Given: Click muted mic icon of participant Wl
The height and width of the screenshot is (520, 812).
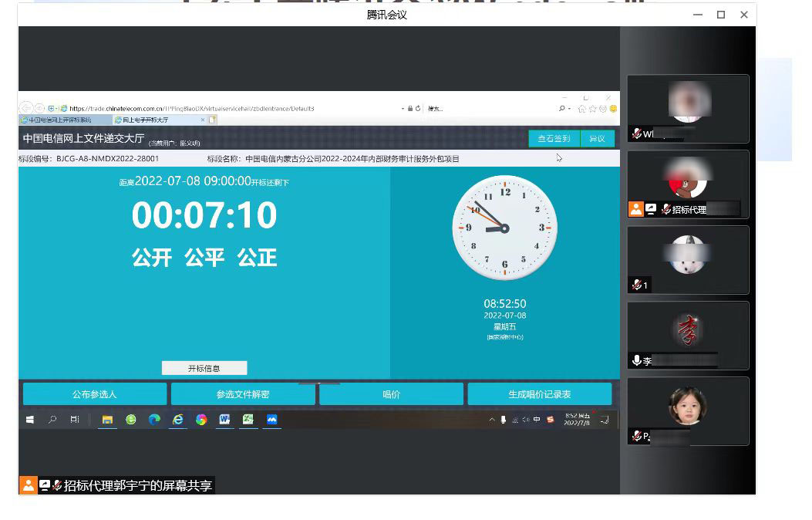Looking at the screenshot, I should coord(637,133).
